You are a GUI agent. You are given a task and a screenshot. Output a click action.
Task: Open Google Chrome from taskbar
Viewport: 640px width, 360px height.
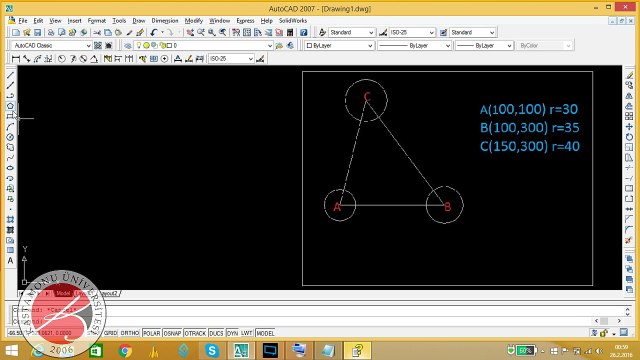(x=125, y=351)
